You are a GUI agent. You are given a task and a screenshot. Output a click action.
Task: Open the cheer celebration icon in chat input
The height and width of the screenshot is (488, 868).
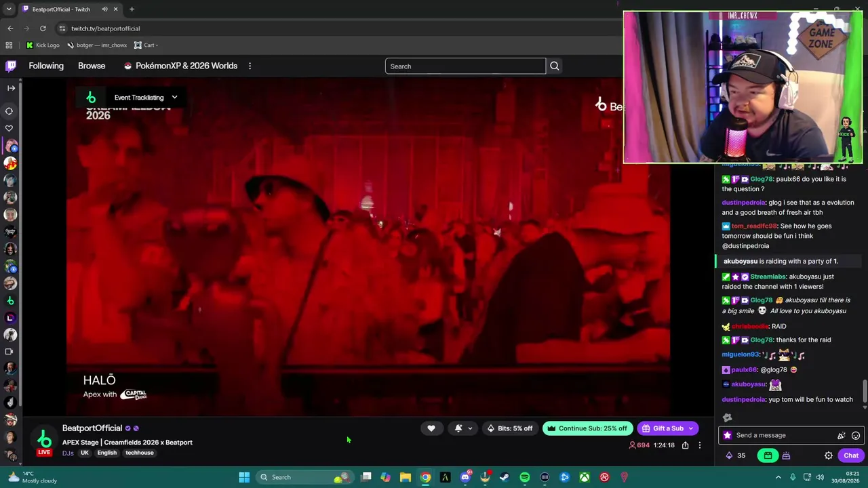842,435
